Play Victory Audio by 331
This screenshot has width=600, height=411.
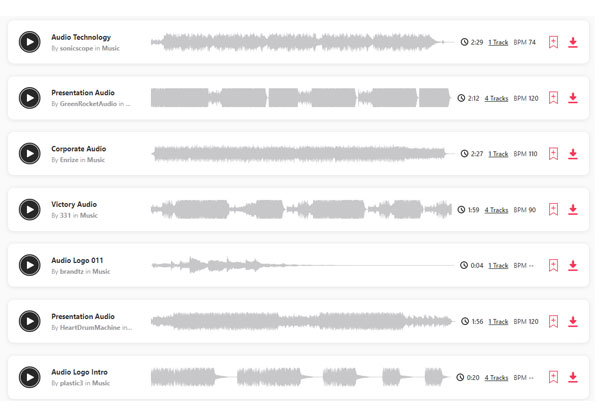[x=29, y=209]
